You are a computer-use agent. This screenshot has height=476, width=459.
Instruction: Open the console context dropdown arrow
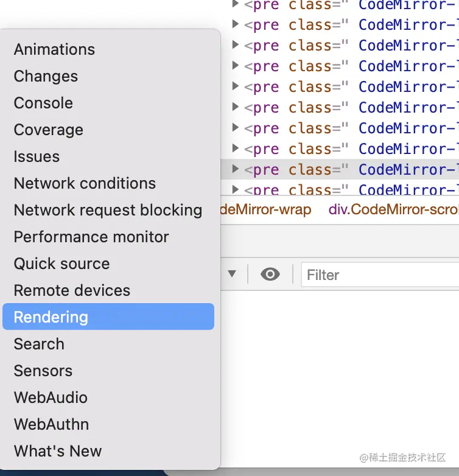click(231, 274)
